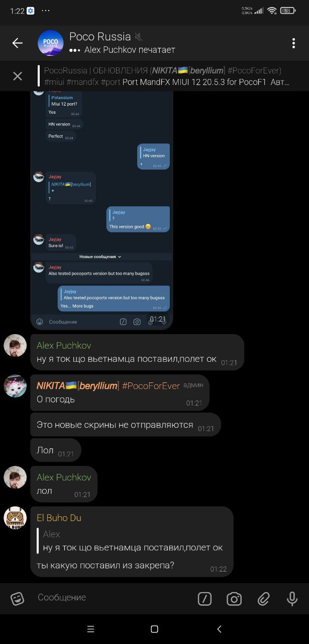Open the forwarded chat screenshot image
This screenshot has height=644, width=309.
coord(101,209)
